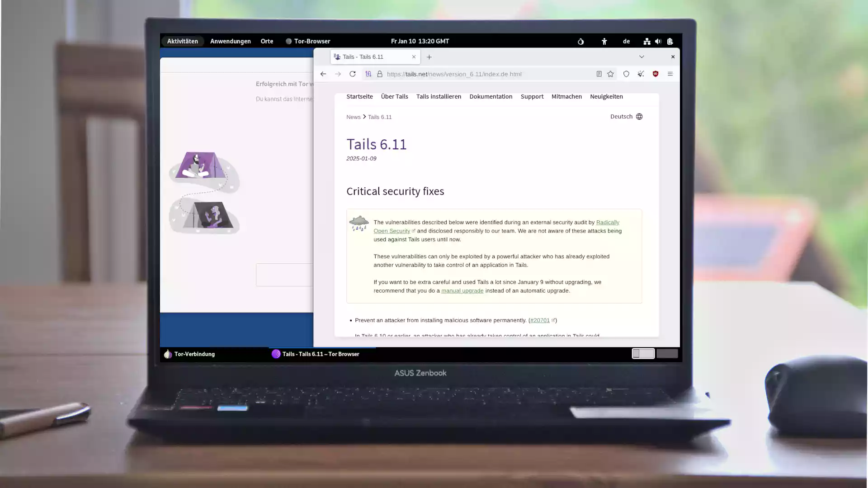Open the Support navigation link
Screen dimensions: 868x488
click(x=532, y=96)
